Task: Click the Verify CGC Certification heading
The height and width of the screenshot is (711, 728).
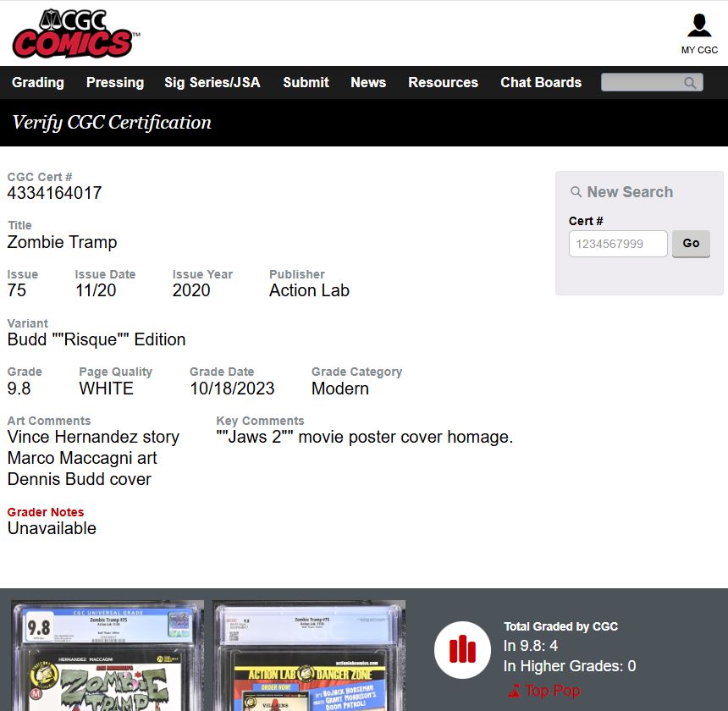Action: pos(112,123)
